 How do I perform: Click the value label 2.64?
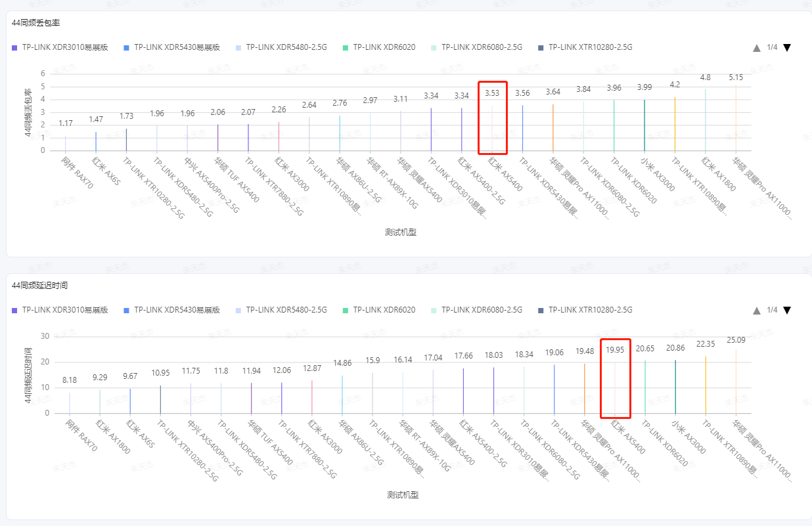click(309, 105)
